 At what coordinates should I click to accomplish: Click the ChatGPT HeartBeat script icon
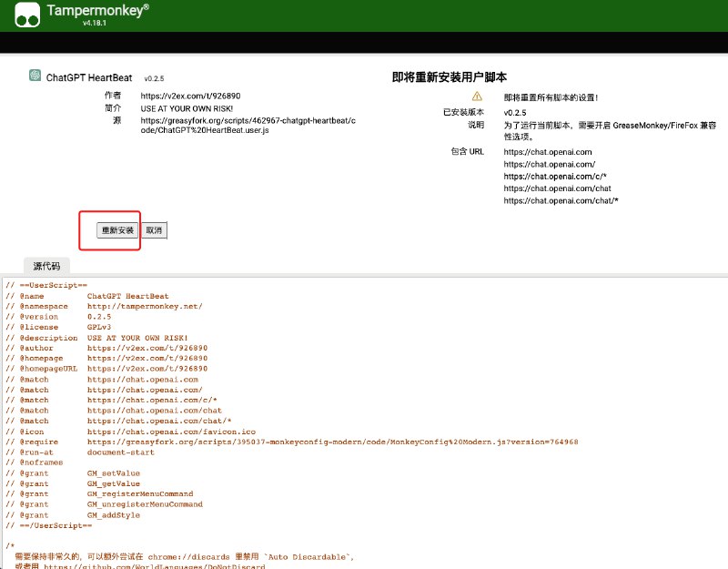(35, 76)
